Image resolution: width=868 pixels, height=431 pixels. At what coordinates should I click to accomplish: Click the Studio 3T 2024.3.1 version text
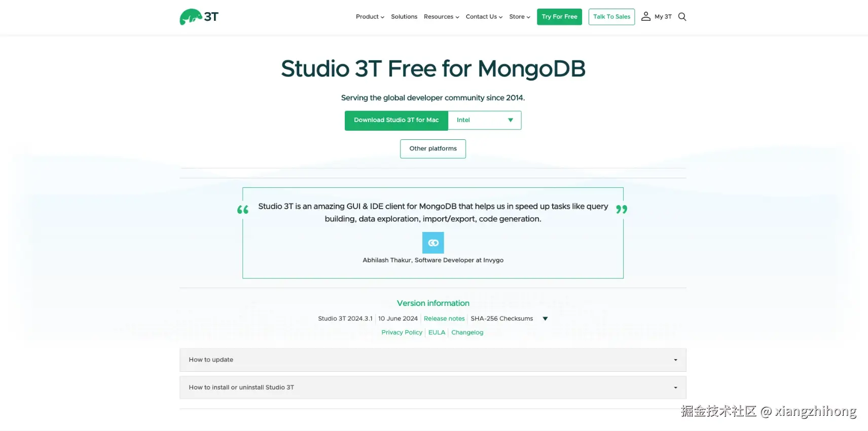click(x=345, y=319)
